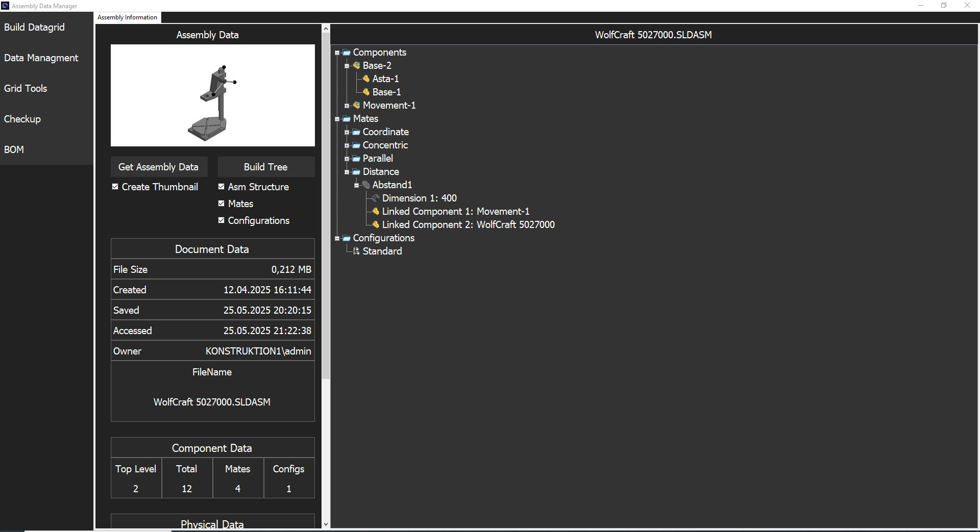Collapse the Mates tree node
Viewport: 980px width, 532px height.
[x=337, y=119]
